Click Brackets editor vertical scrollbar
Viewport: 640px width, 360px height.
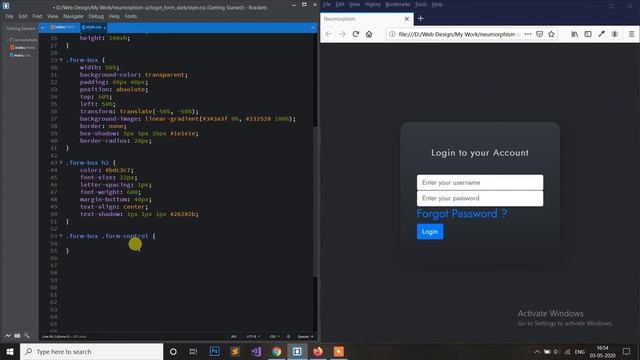click(x=315, y=202)
